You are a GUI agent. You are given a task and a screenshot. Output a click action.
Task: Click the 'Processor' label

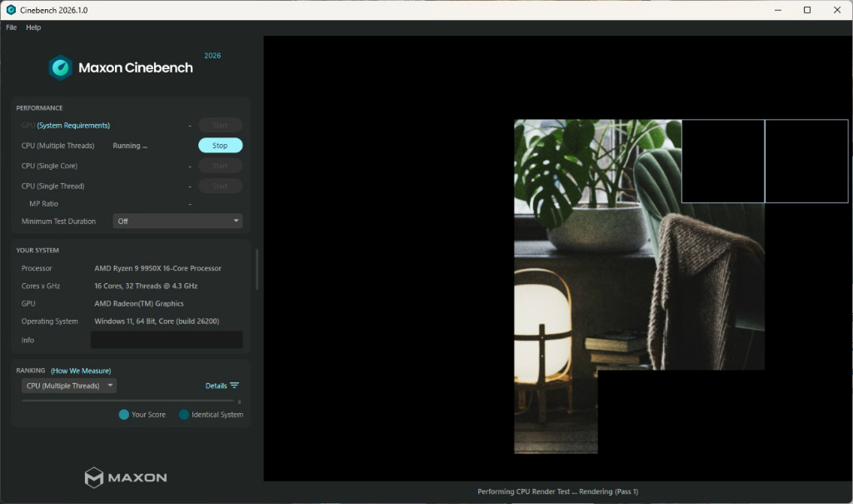click(x=37, y=268)
